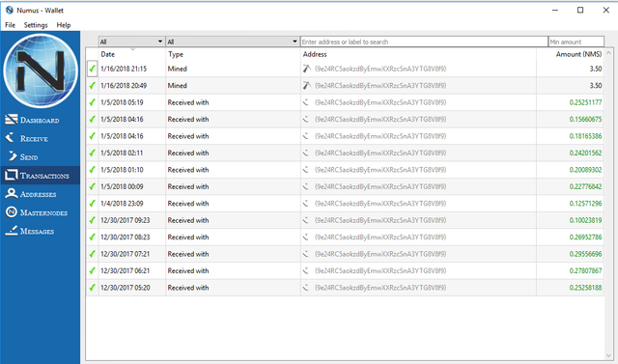
Task: Click scrollbar up arrow of transaction list
Action: click(608, 52)
